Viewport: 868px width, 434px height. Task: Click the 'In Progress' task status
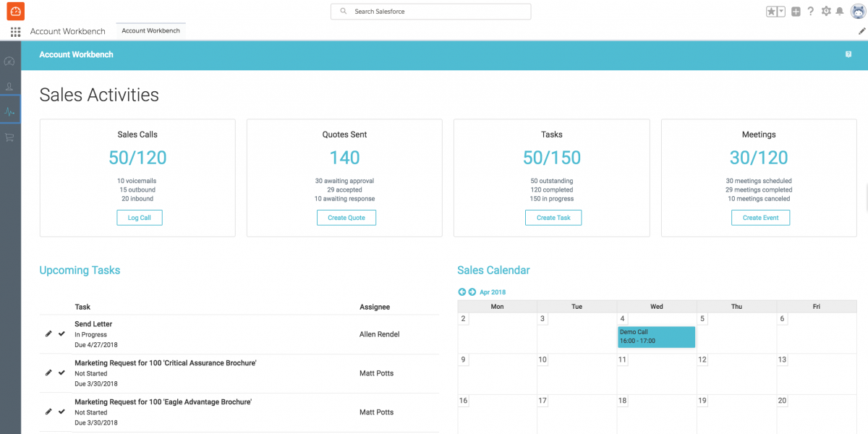[x=90, y=335]
